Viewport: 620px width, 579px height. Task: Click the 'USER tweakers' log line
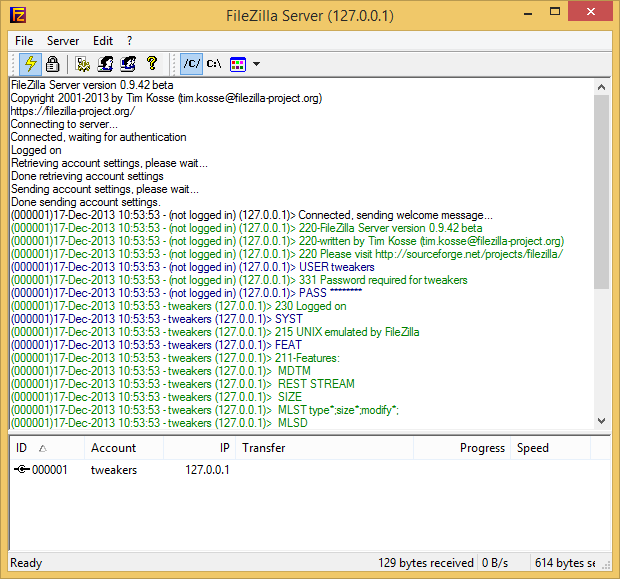pyautogui.click(x=193, y=267)
